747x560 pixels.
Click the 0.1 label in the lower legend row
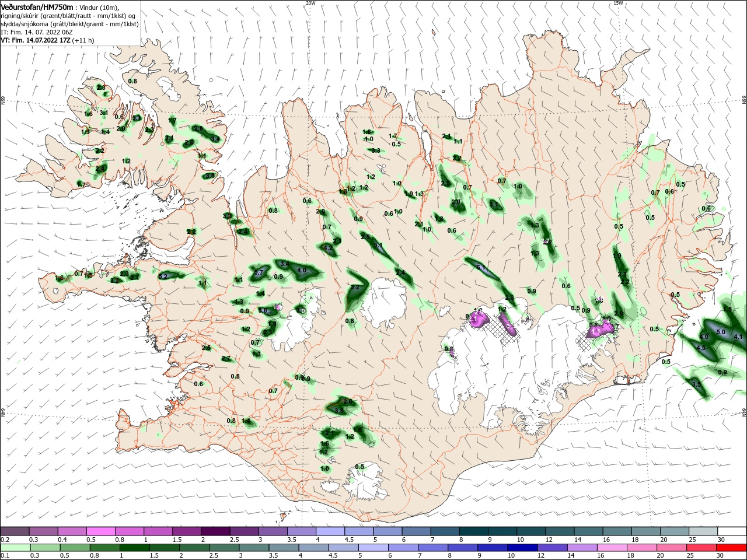[5, 556]
